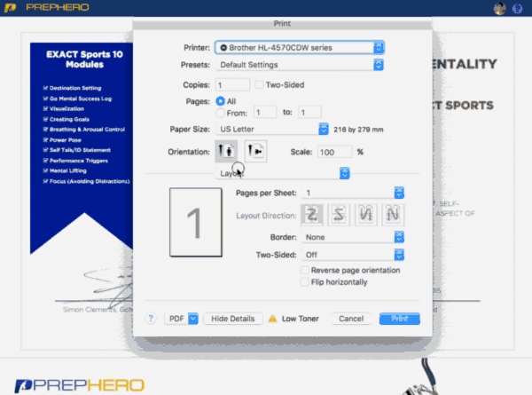532x395 pixels.
Task: Click the Low Toner warning triangle
Action: click(x=272, y=319)
